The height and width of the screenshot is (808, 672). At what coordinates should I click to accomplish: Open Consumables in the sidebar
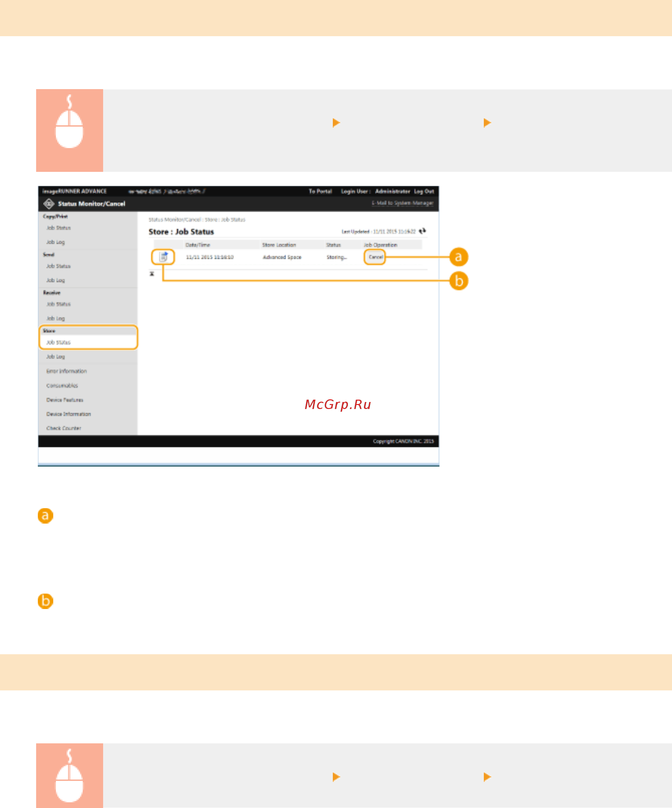[62, 386]
